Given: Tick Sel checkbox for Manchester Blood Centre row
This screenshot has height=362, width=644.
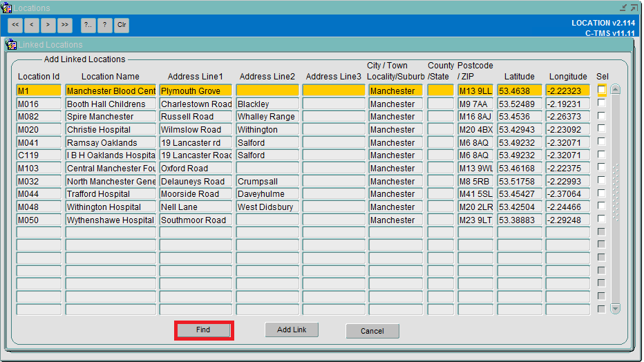Looking at the screenshot, I should pyautogui.click(x=602, y=90).
